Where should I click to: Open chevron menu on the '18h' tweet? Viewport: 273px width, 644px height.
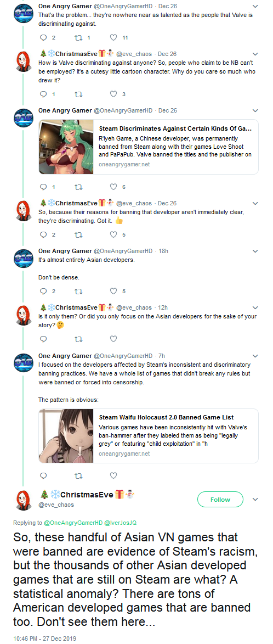(x=255, y=251)
